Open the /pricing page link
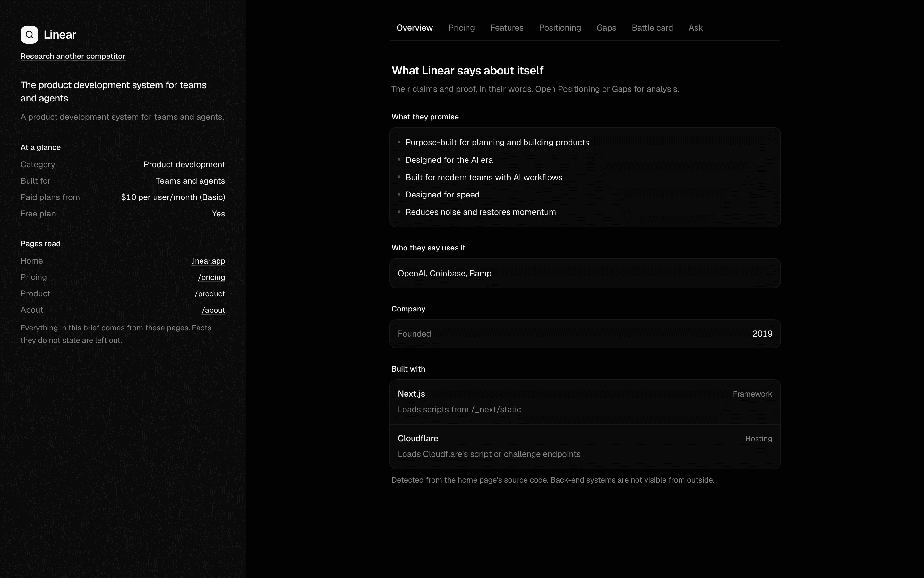 tap(211, 277)
